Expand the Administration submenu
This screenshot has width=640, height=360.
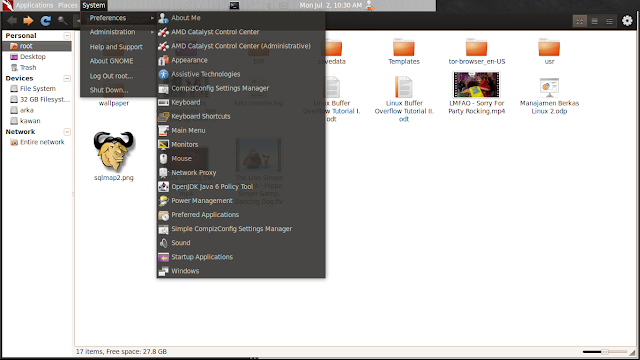(x=118, y=32)
